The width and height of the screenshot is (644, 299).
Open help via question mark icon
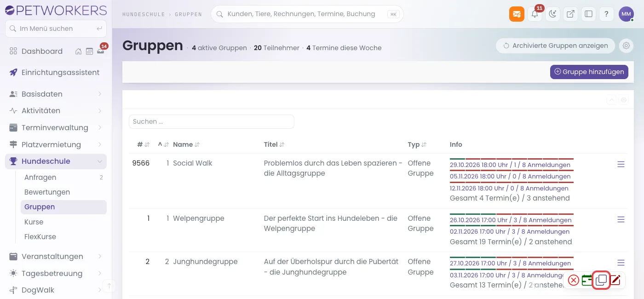(x=606, y=14)
